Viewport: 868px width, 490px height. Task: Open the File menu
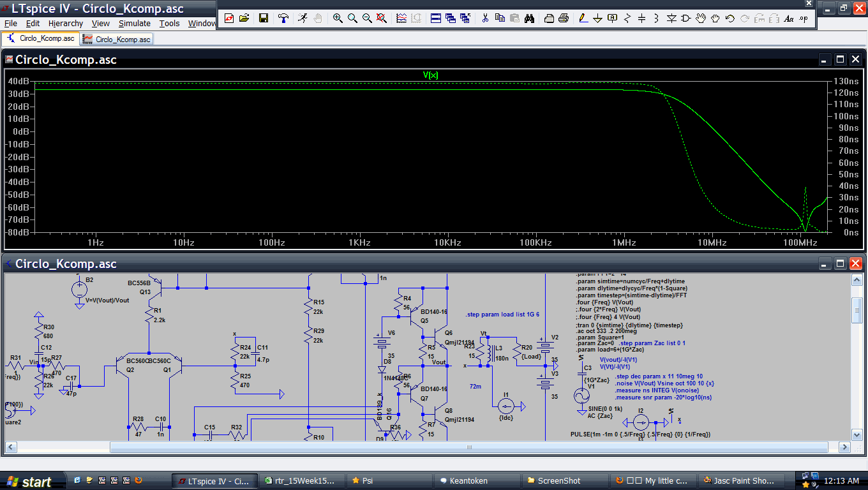click(x=11, y=23)
